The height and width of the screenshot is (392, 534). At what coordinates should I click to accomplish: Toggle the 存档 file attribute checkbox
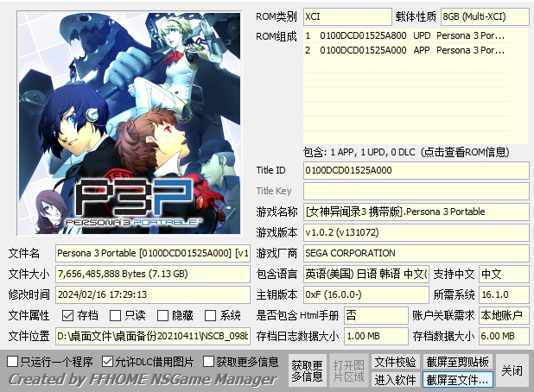pyautogui.click(x=67, y=315)
